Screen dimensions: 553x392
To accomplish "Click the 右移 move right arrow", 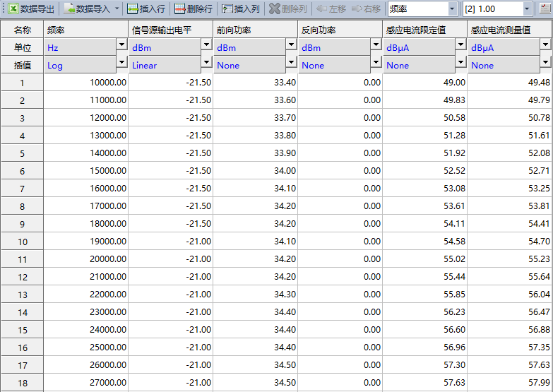I will 357,9.
